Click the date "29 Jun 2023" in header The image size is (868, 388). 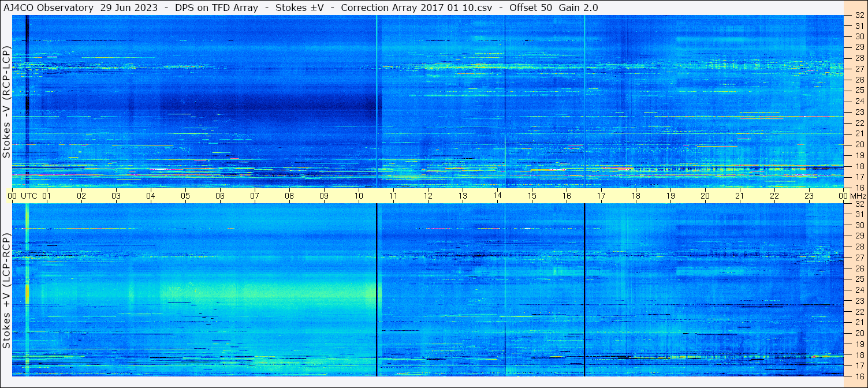point(130,8)
